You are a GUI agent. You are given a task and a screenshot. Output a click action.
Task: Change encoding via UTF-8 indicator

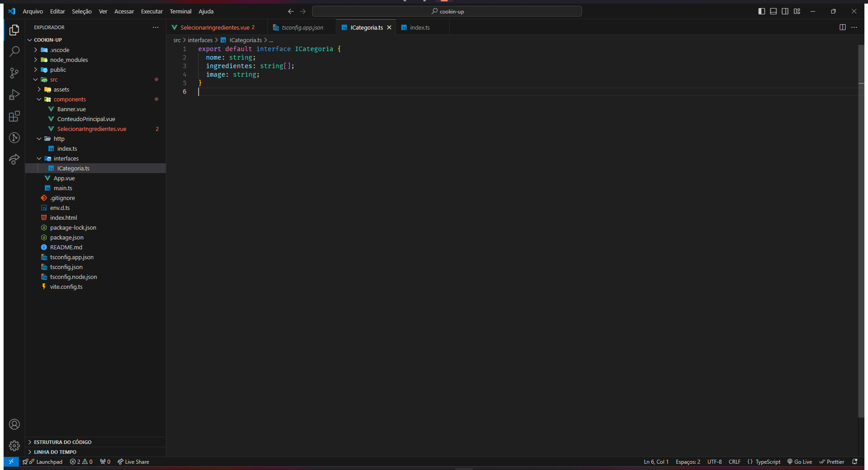714,461
